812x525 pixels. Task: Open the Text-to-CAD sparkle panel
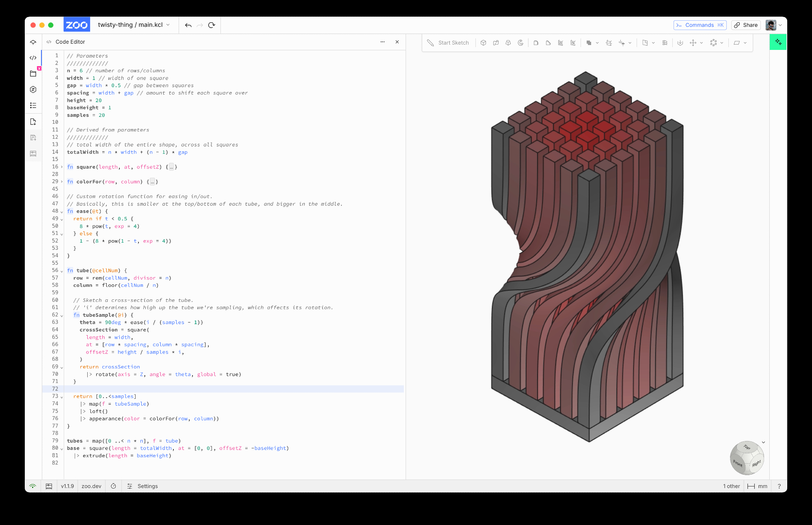click(778, 42)
